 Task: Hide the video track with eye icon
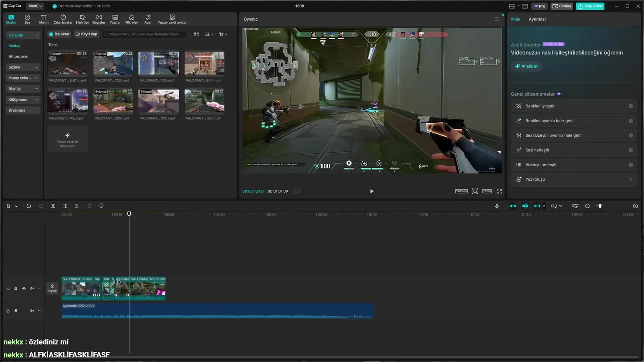[24, 288]
